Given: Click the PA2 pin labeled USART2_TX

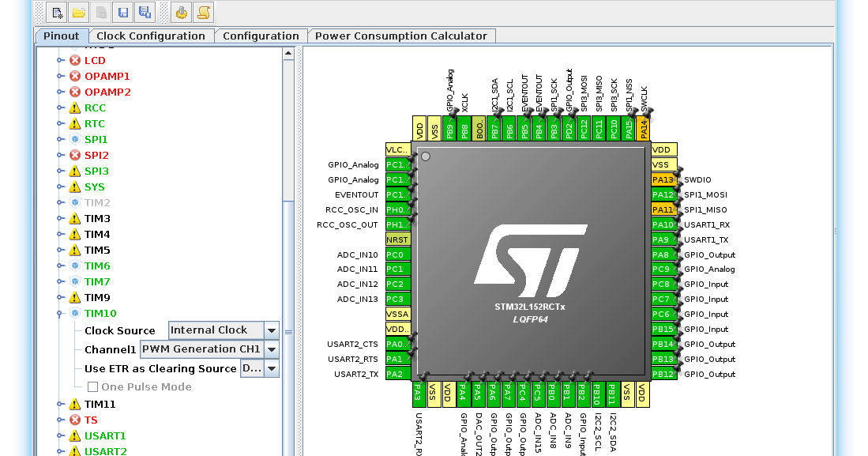Looking at the screenshot, I should [x=398, y=374].
